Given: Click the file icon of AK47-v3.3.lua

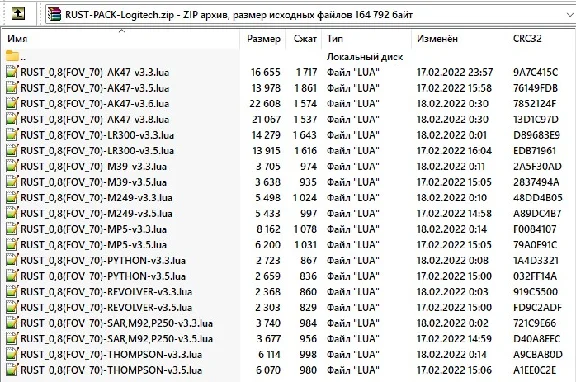Looking at the screenshot, I should 12,72.
